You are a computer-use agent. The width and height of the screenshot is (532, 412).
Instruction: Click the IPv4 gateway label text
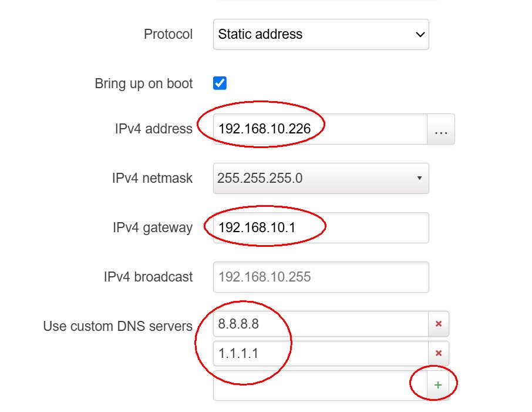(153, 227)
